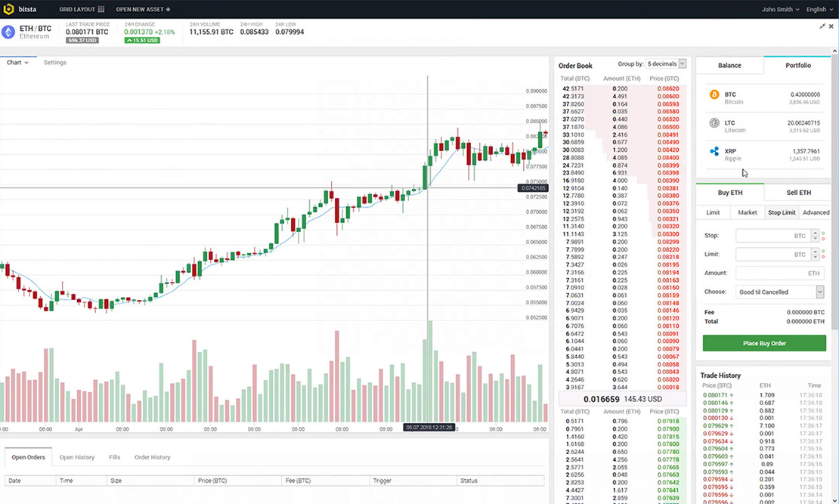Click the Litecoin LTC icon in portfolio

(714, 123)
